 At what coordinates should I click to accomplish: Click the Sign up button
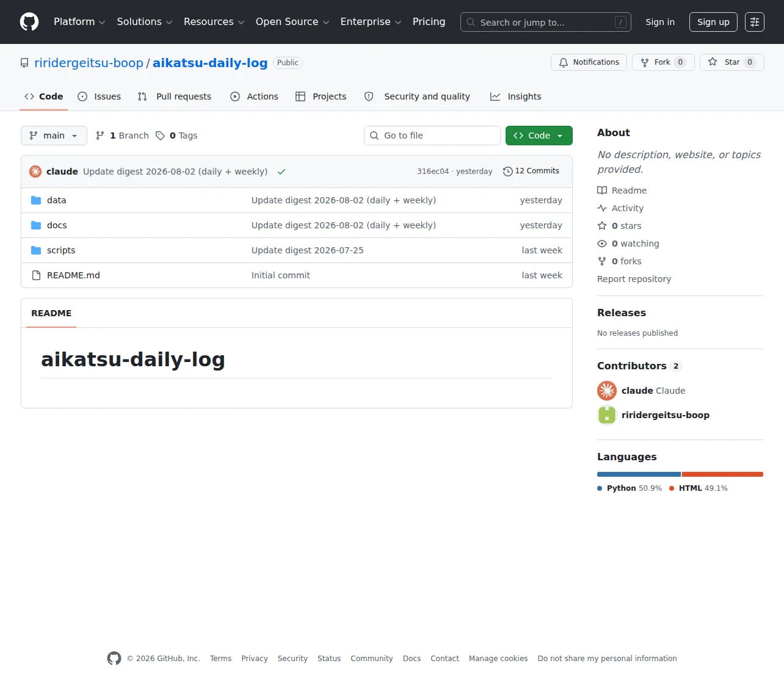pos(713,22)
